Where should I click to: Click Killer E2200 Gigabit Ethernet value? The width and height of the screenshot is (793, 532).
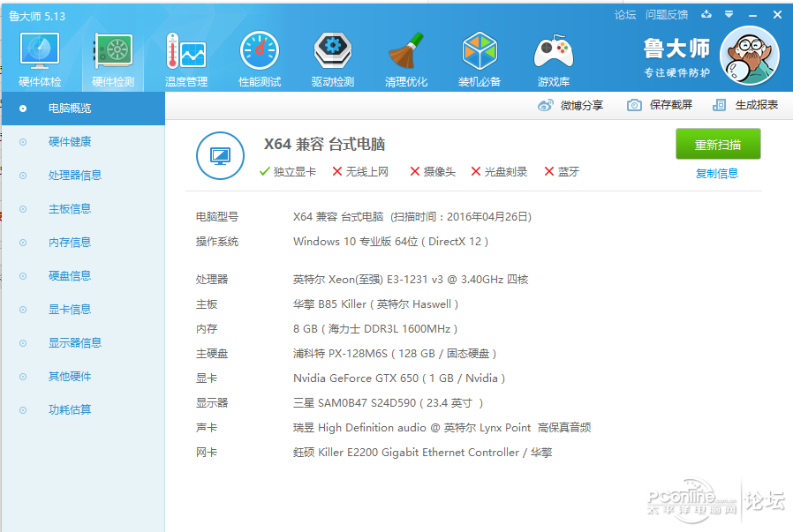coord(422,453)
